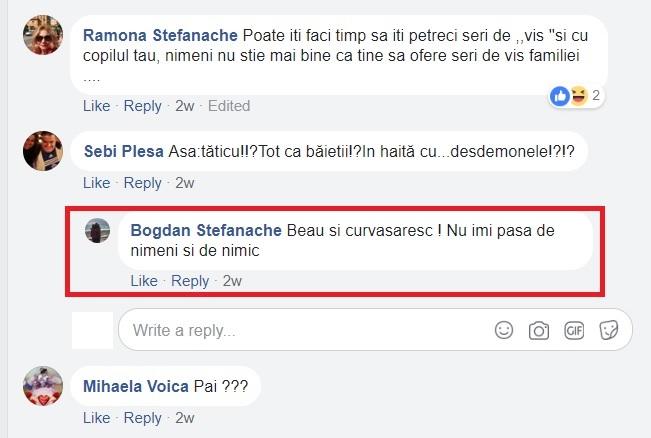This screenshot has width=651, height=438.
Task: Like Ramona Stefanache's comment
Action: (96, 106)
